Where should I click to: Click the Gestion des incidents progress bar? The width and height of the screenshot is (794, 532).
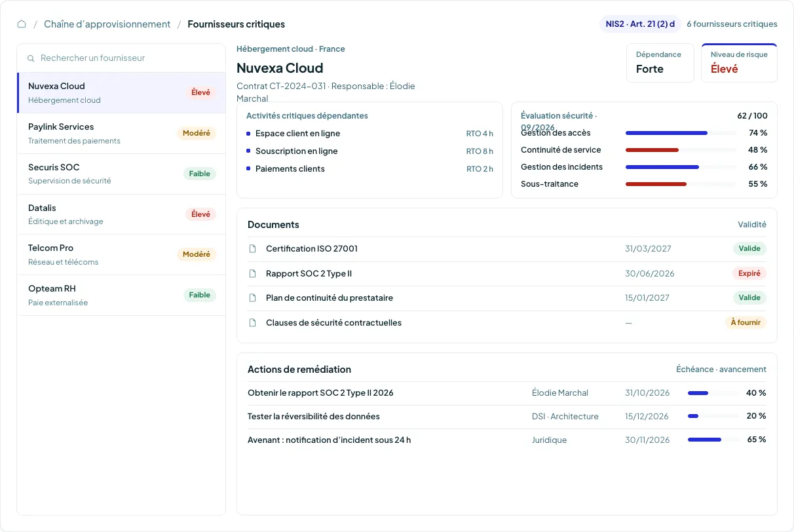[x=681, y=167]
